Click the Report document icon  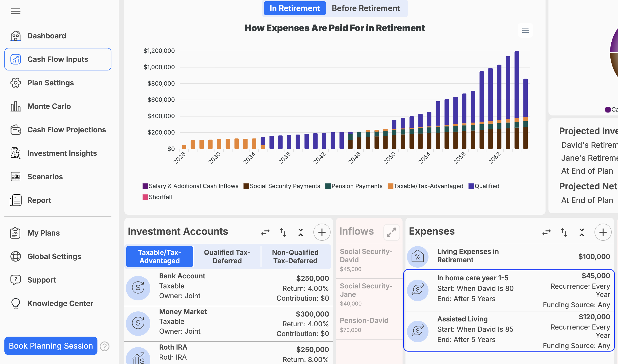click(15, 200)
